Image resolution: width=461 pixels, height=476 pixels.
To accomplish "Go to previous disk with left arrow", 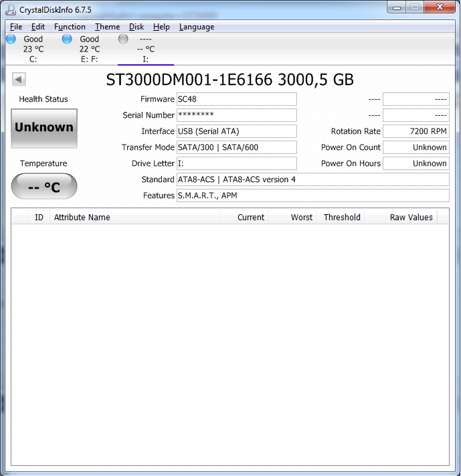I will tap(19, 80).
